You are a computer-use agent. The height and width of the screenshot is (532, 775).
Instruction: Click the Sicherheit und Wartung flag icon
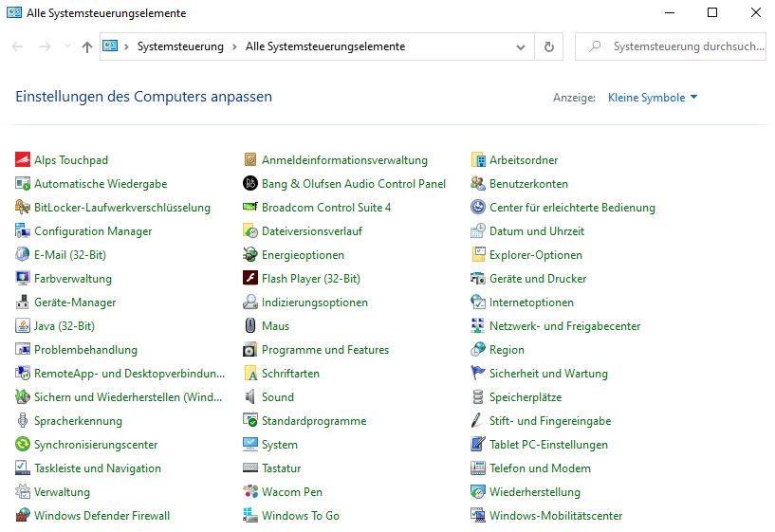coord(478,374)
